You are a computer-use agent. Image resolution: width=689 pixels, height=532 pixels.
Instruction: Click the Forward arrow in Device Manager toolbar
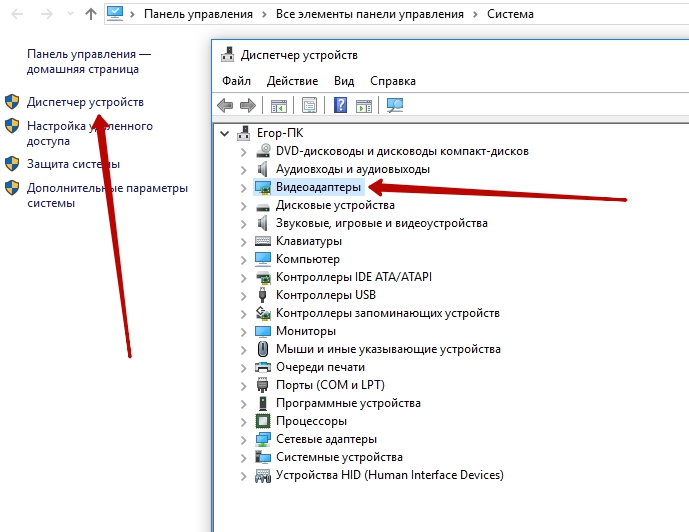[x=248, y=105]
